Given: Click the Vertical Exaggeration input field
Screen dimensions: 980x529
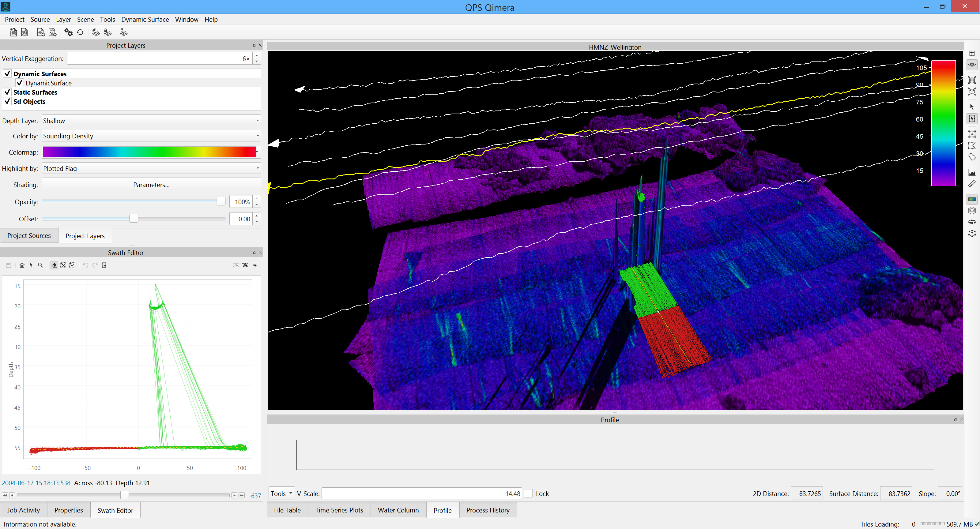Looking at the screenshot, I should click(160, 58).
